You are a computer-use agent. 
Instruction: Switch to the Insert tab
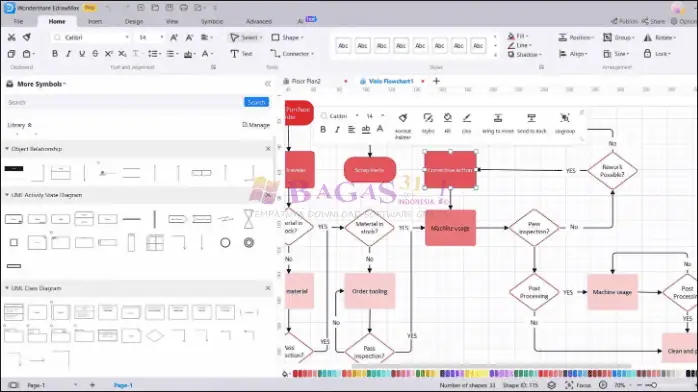[x=95, y=21]
